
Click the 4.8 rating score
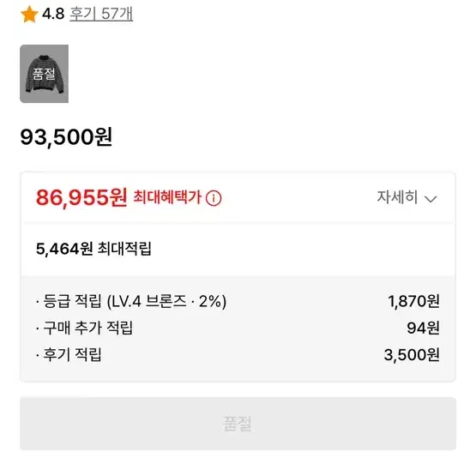pyautogui.click(x=53, y=14)
